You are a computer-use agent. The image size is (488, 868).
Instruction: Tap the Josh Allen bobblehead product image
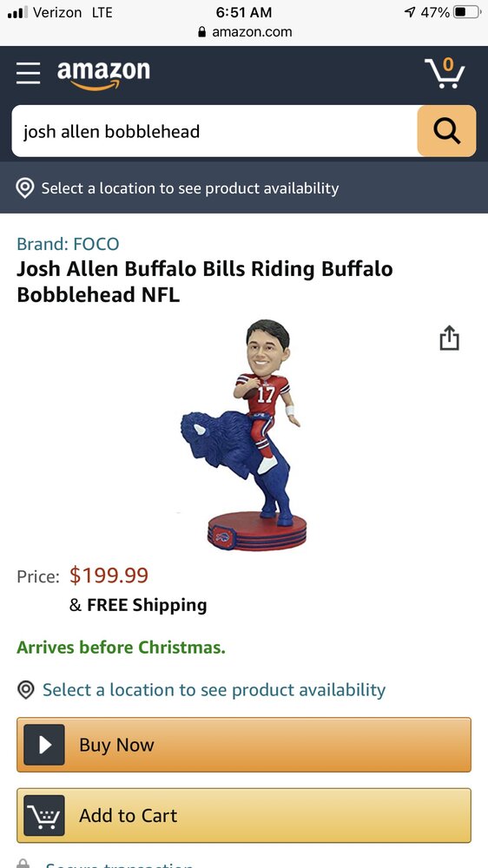244,435
